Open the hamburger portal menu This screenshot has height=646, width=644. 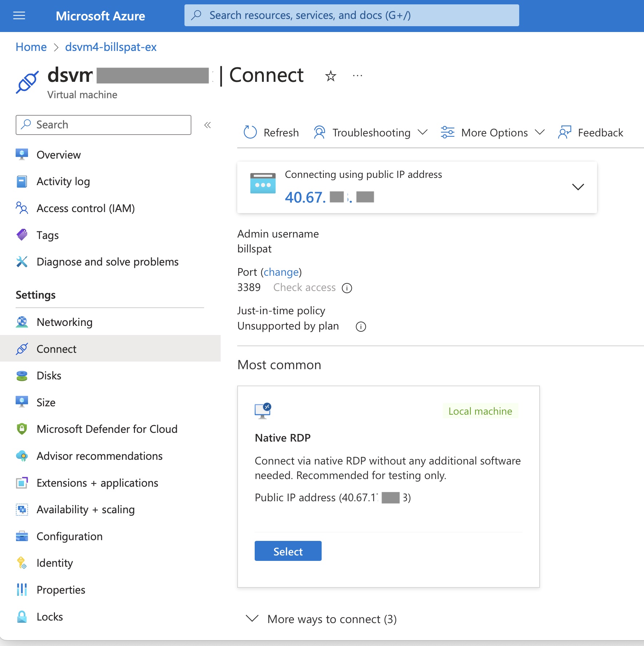coord(19,16)
